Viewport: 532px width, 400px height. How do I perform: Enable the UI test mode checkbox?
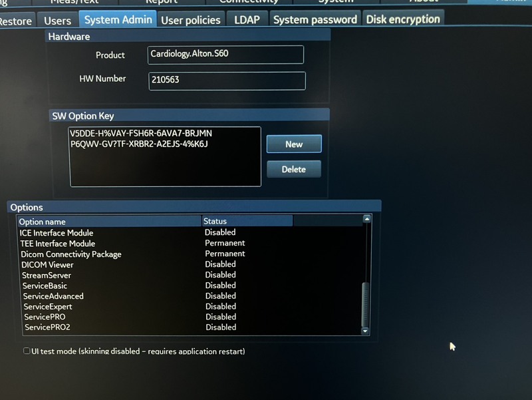[27, 351]
